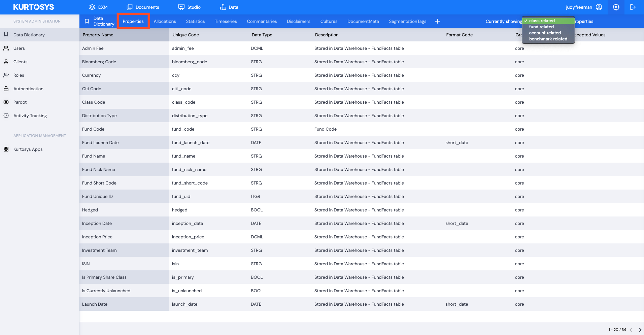Open the DXM section
The width and height of the screenshot is (644, 335).
pos(98,7)
